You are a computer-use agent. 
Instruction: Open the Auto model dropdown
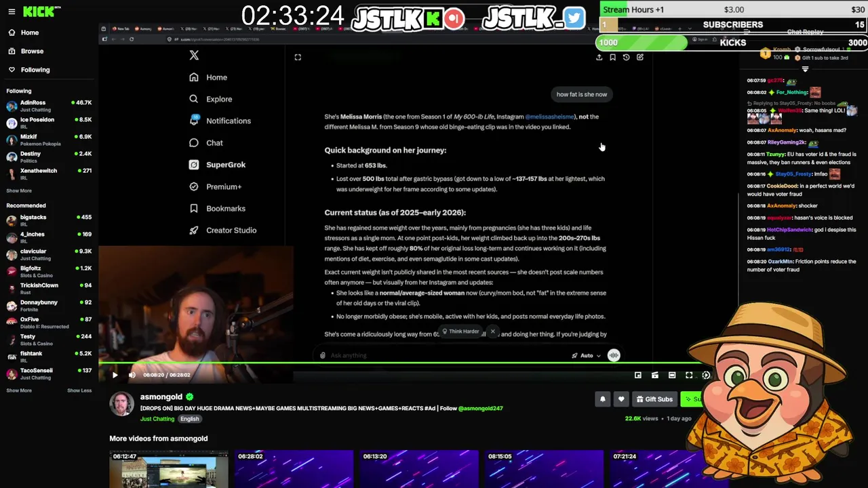click(x=586, y=355)
